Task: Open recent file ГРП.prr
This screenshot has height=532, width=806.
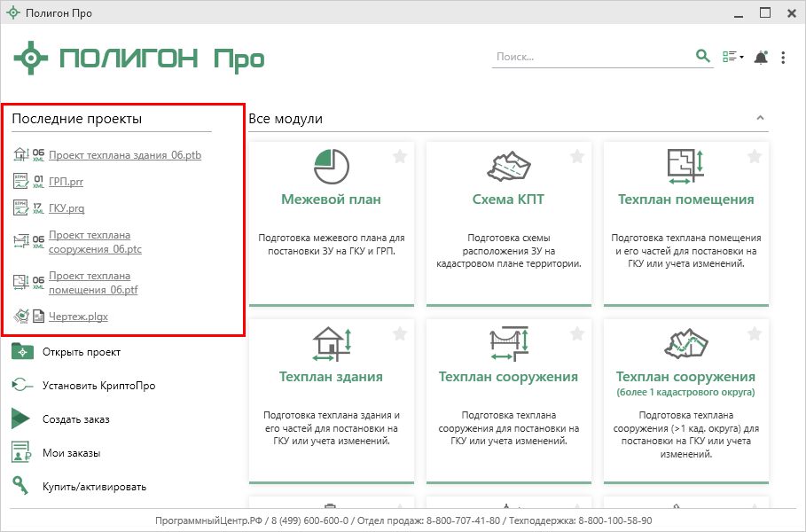Action: pos(67,182)
